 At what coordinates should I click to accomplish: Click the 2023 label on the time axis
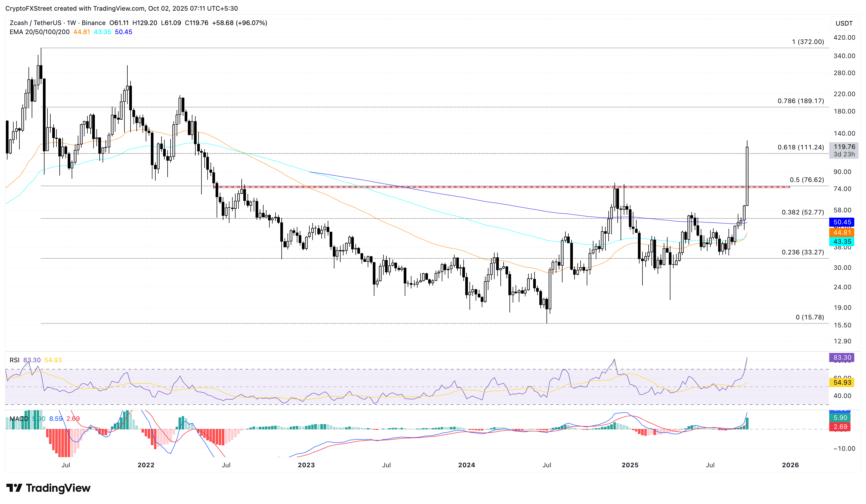306,465
